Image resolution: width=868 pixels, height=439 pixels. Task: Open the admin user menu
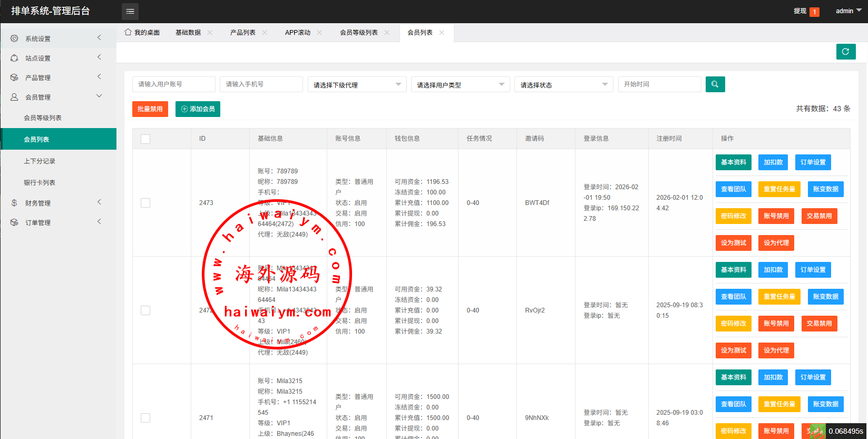pos(848,11)
